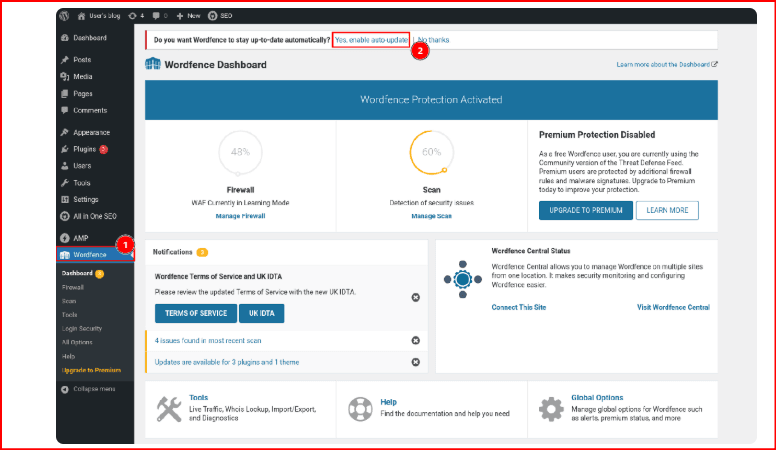Click LEARN MORE button
The image size is (776, 450).
(667, 210)
